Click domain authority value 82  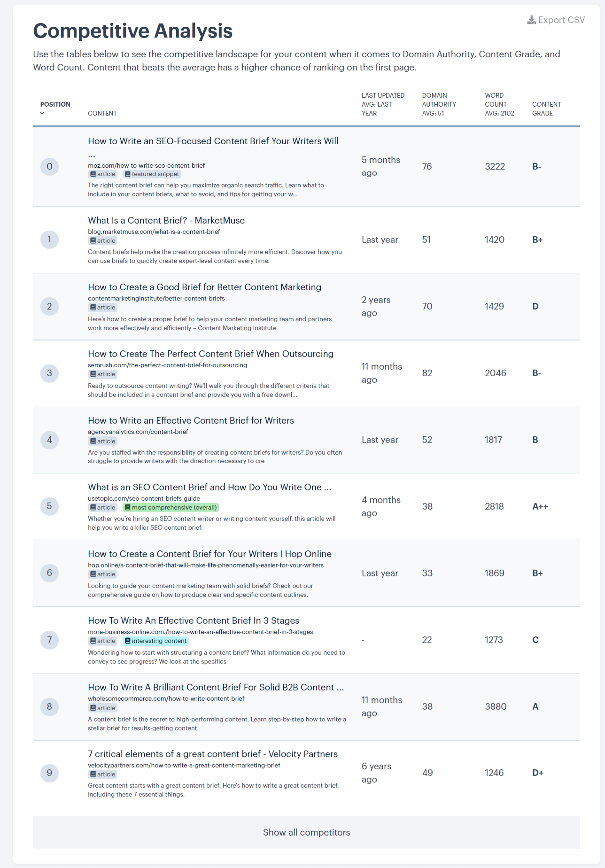click(x=427, y=373)
